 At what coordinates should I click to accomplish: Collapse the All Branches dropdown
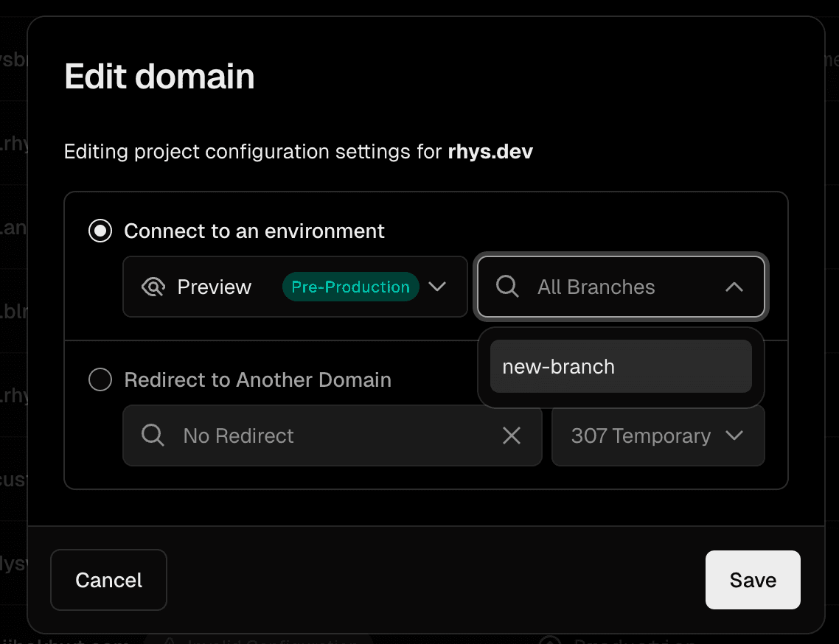(734, 287)
